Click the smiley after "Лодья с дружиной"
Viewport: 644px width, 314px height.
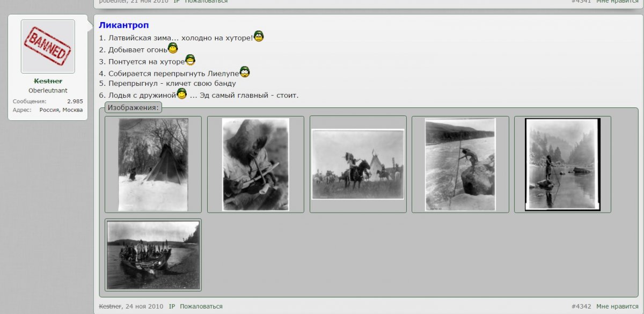click(182, 94)
